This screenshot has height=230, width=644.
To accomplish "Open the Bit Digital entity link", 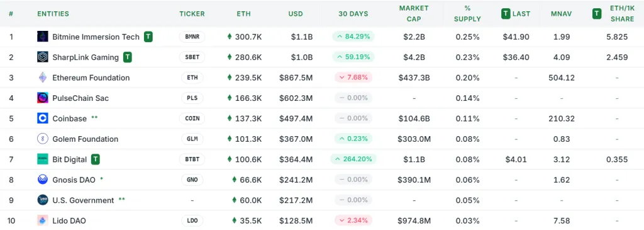I will coord(69,159).
